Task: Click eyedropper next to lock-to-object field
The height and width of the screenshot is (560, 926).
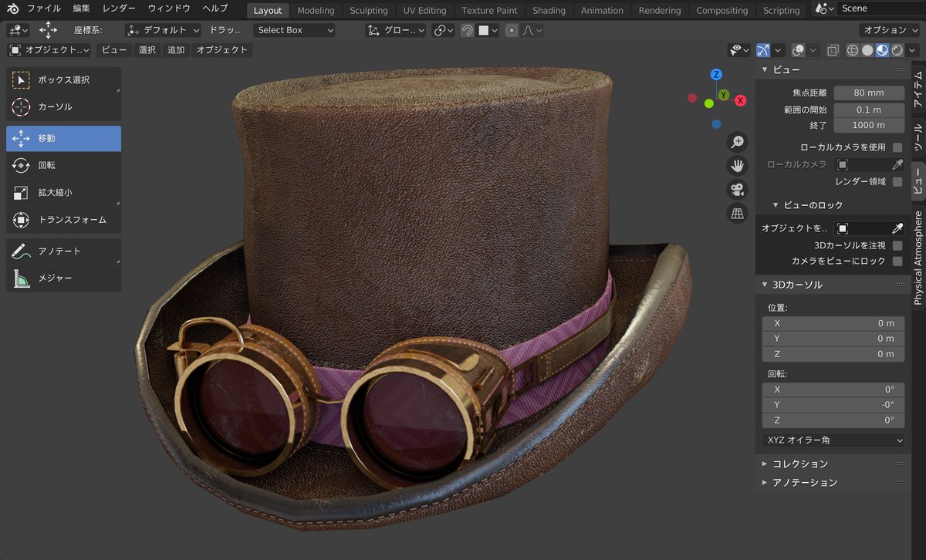Action: coord(897,228)
